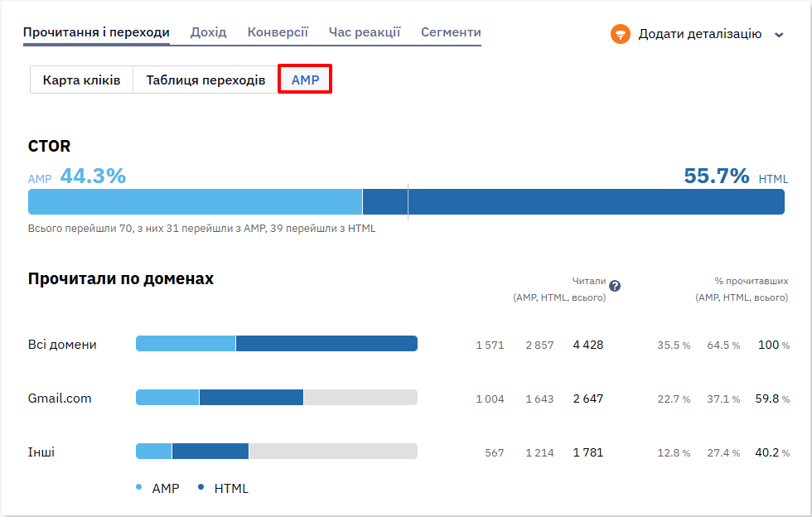The width and height of the screenshot is (812, 517).
Task: Open the Конверсії tab
Action: (278, 32)
